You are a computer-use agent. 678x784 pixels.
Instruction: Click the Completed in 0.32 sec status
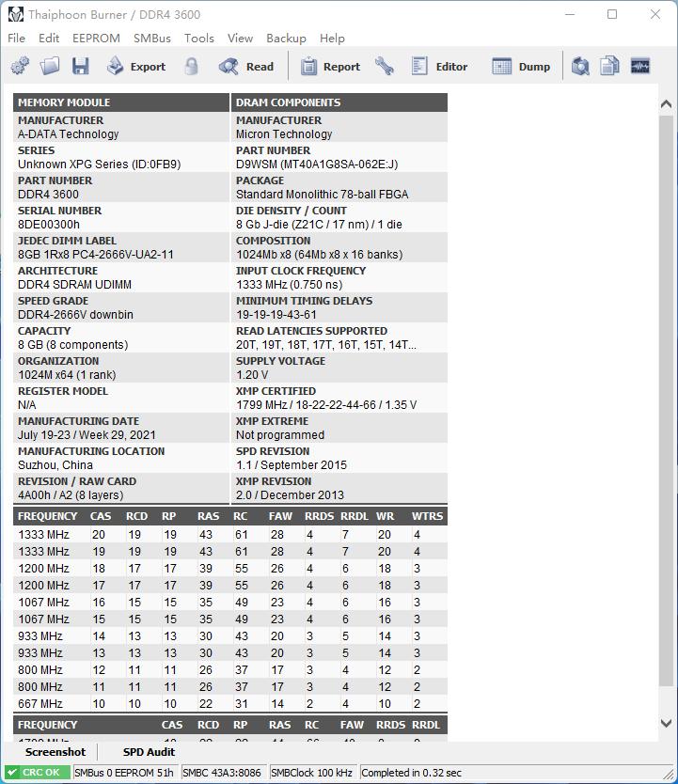point(411,773)
